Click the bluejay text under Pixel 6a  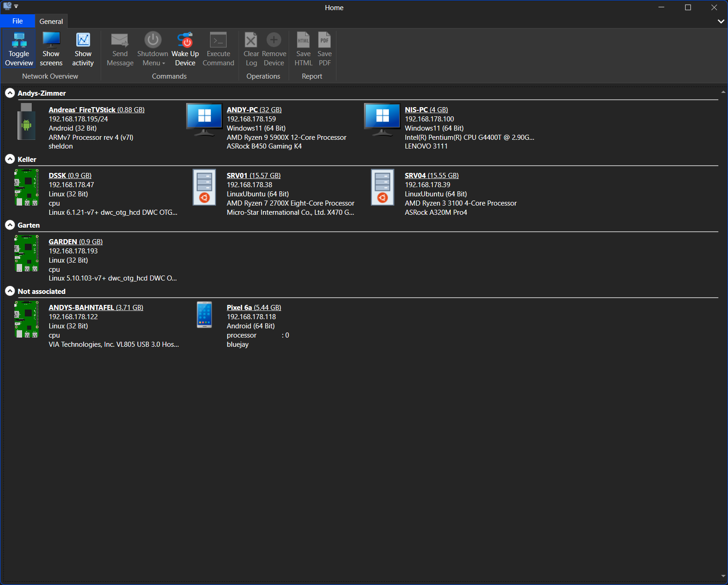click(x=238, y=344)
